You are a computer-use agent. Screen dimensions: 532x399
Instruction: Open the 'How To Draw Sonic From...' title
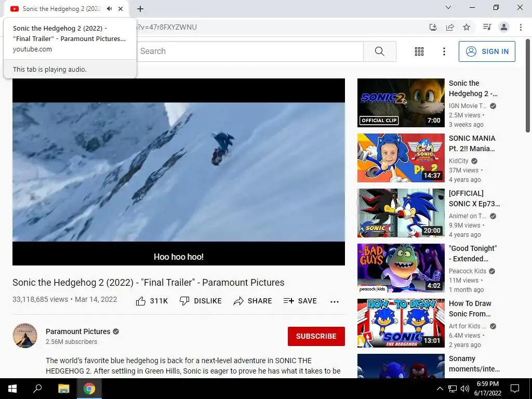tap(470, 309)
